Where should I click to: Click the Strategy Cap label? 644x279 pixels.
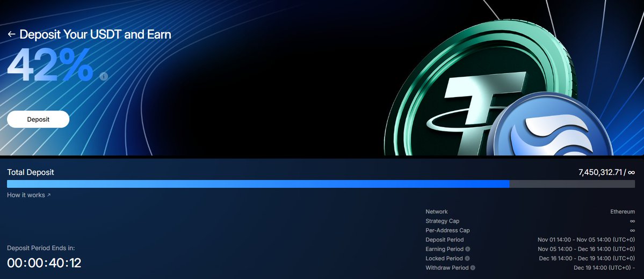coord(443,221)
